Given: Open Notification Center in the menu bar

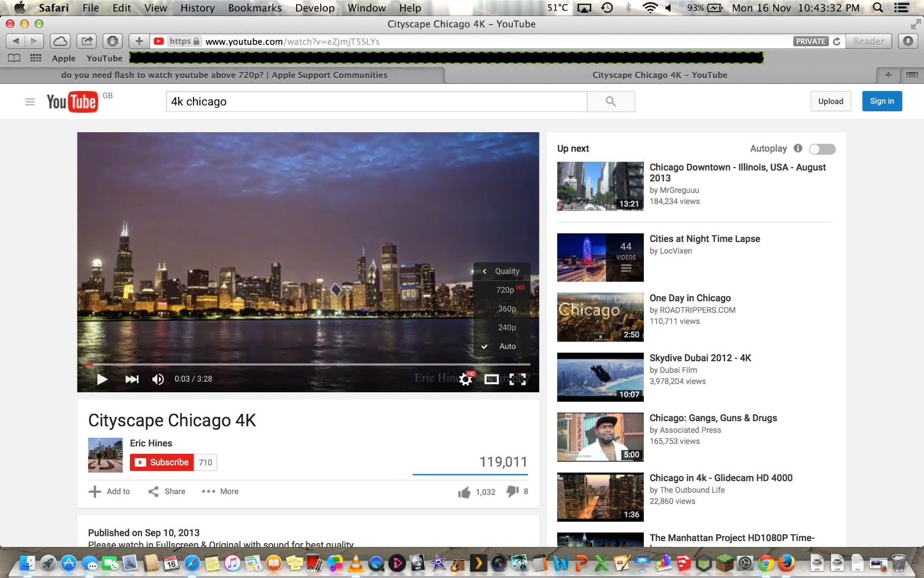Looking at the screenshot, I should [x=902, y=7].
